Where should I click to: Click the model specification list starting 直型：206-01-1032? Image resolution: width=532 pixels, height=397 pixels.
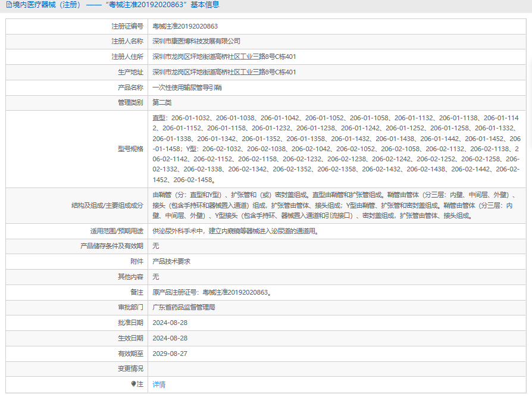point(337,149)
